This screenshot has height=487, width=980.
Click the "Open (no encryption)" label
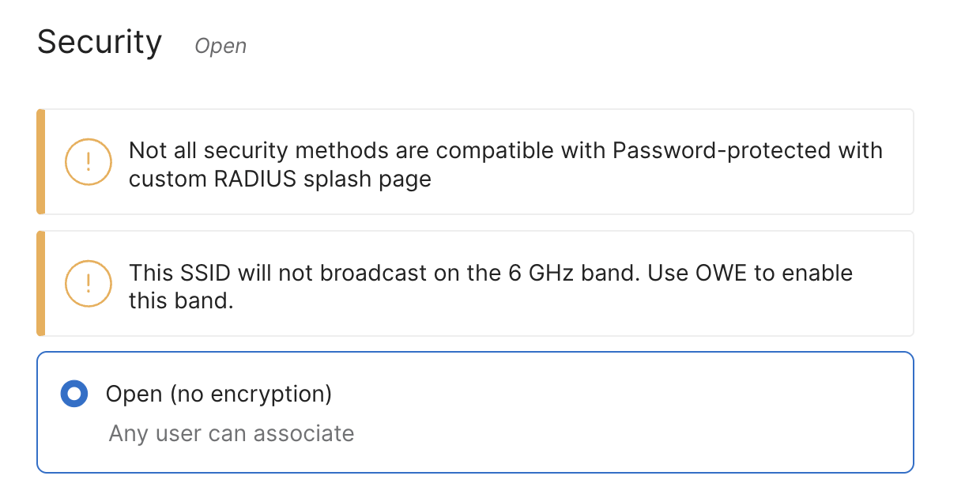(219, 393)
